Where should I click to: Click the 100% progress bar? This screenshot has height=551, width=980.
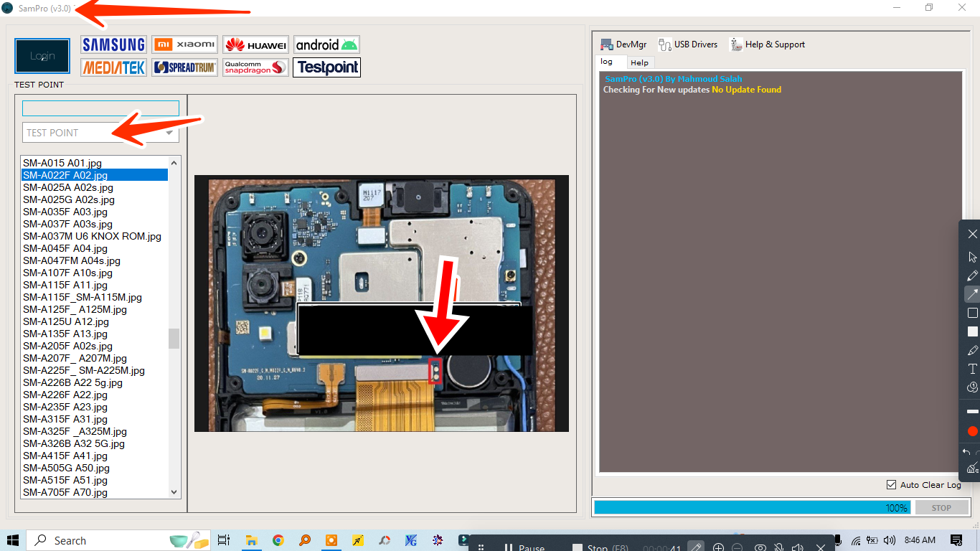pyautogui.click(x=753, y=507)
